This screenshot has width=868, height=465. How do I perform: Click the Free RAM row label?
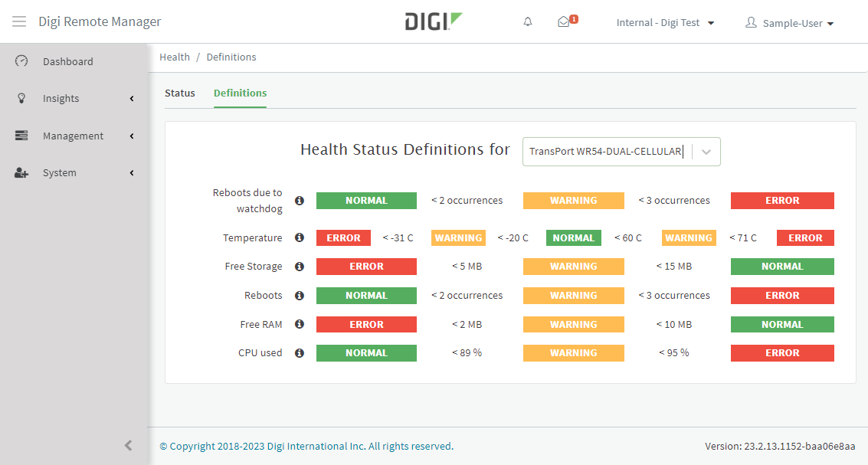tap(261, 324)
